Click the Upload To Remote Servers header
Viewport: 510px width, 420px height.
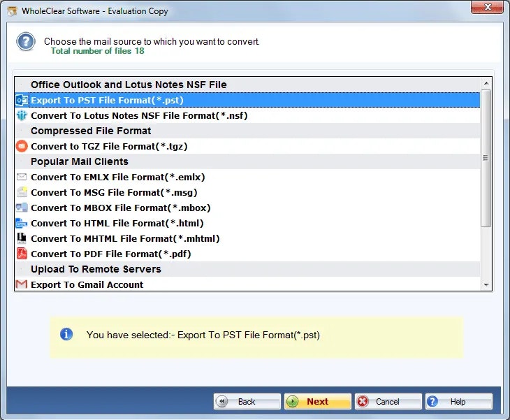247,269
